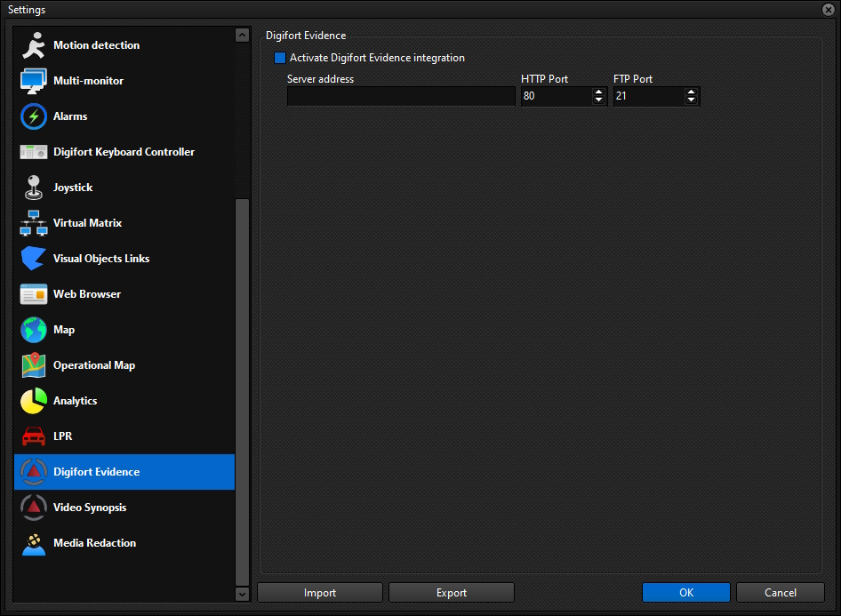Click the Export button
The image size is (841, 616).
(452, 593)
